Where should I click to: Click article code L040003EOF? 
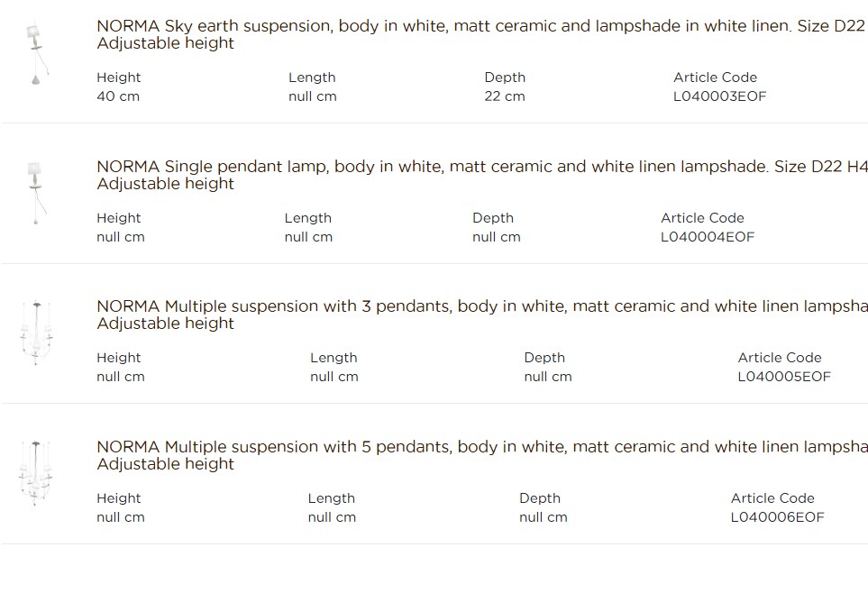719,96
